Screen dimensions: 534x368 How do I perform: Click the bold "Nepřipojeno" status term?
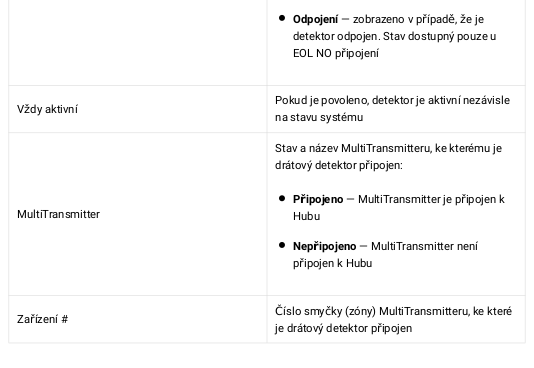click(325, 246)
